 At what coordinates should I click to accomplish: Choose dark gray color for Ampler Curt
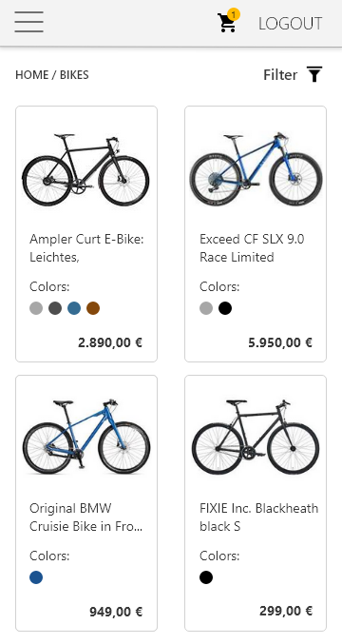click(55, 308)
